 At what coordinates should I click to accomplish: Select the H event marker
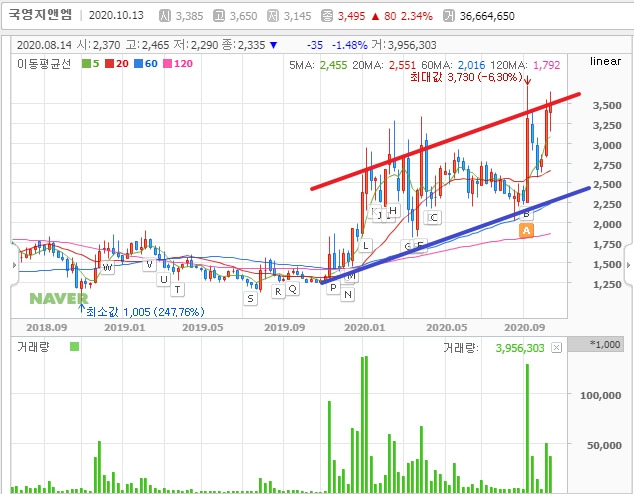pyautogui.click(x=393, y=211)
